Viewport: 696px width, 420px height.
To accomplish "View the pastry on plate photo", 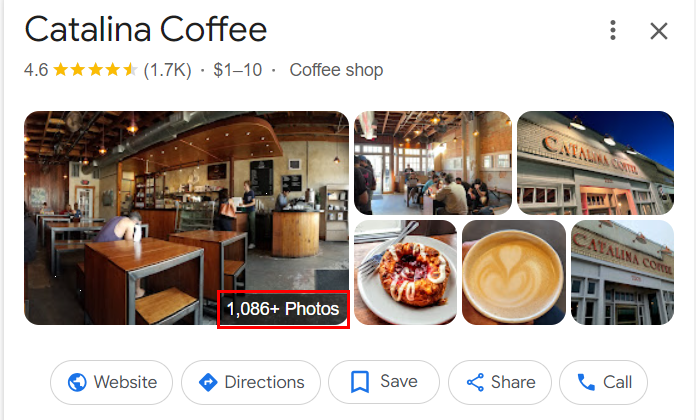I will (x=405, y=272).
